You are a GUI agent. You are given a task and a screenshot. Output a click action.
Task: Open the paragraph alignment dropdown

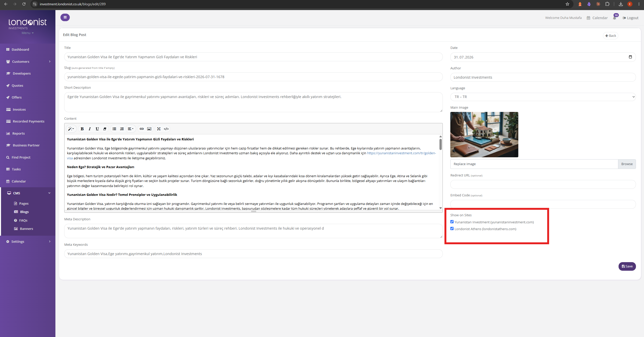(131, 129)
